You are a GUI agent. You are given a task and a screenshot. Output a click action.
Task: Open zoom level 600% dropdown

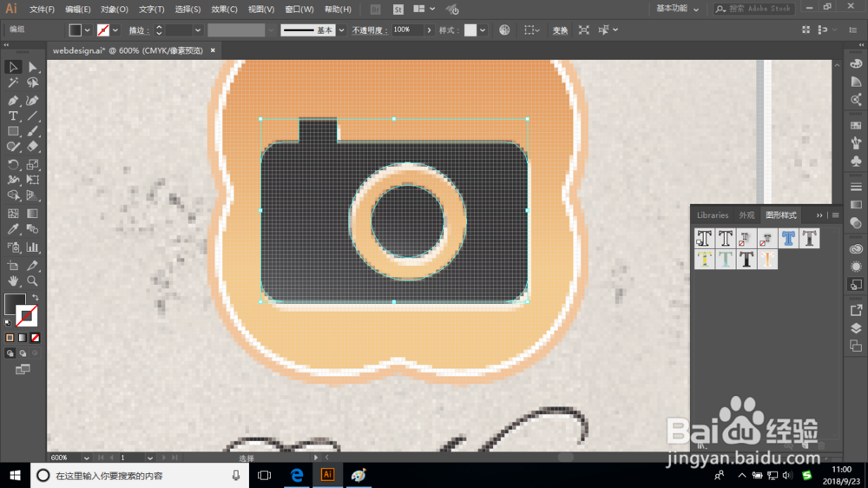click(x=86, y=458)
